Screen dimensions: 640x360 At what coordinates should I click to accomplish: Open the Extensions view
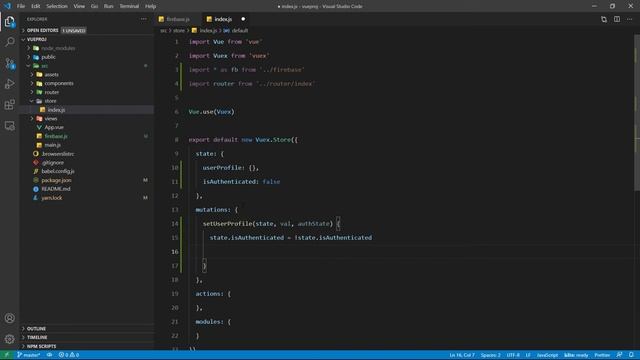9,104
